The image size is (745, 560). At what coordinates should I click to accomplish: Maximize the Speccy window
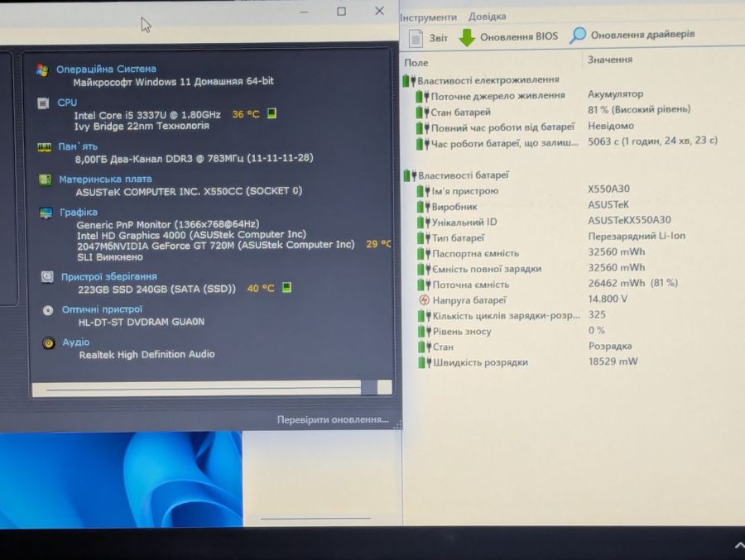[x=341, y=12]
